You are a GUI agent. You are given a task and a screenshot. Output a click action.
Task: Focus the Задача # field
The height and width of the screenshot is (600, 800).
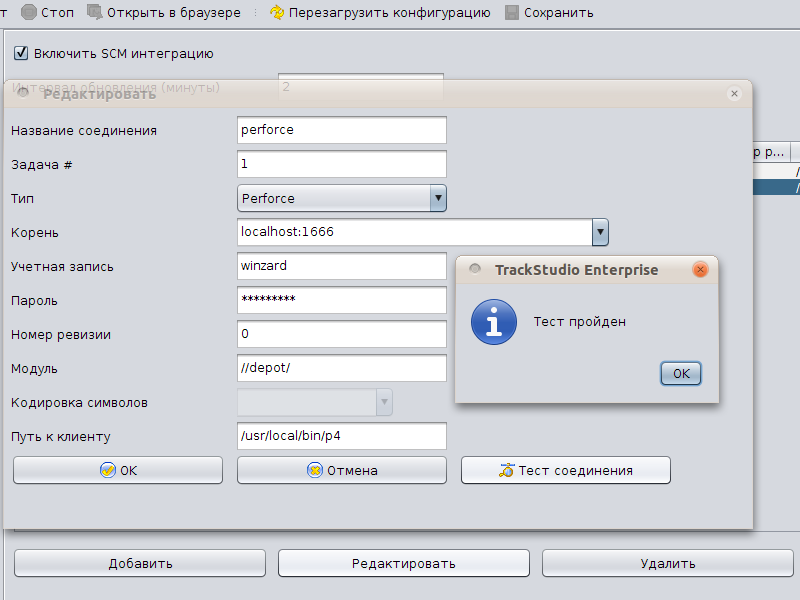(x=342, y=164)
